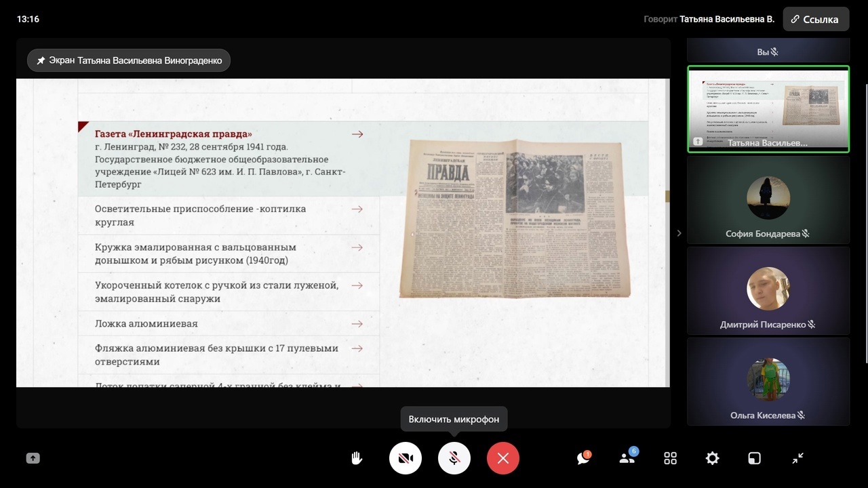
Task: Click the Включить микрофон tooltip
Action: point(454,419)
